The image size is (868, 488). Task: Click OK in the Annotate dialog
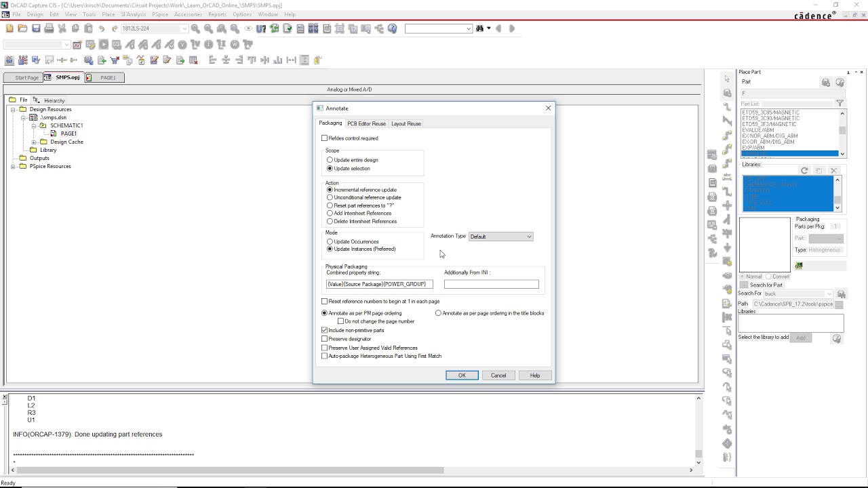coord(462,375)
